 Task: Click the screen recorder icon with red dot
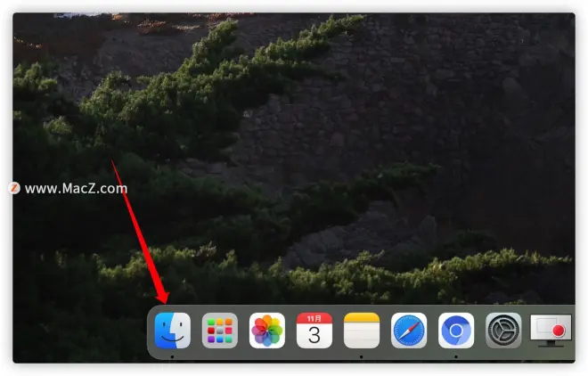click(551, 331)
